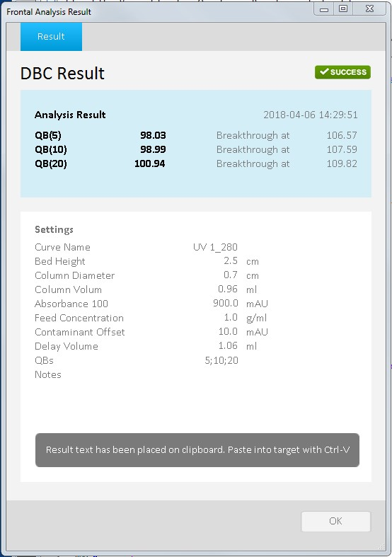Viewport: 392px width, 557px height.
Task: Click the DBC Result heading
Action: (x=62, y=74)
